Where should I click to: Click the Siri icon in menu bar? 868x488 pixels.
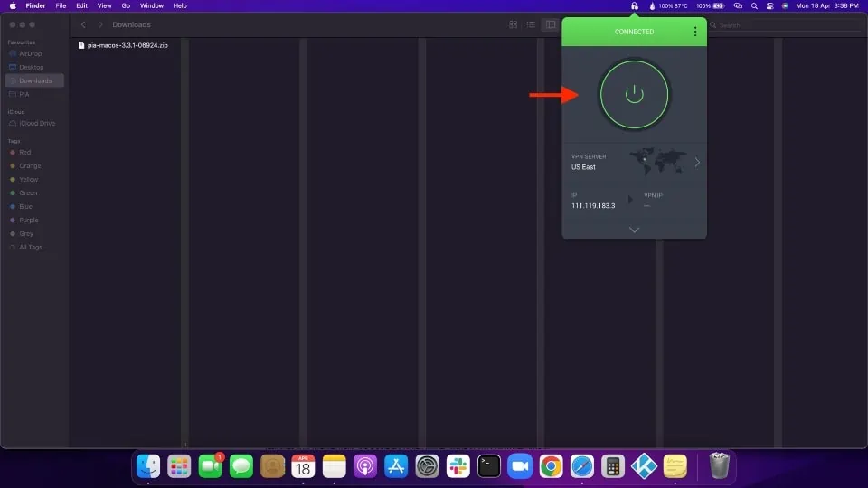click(785, 6)
